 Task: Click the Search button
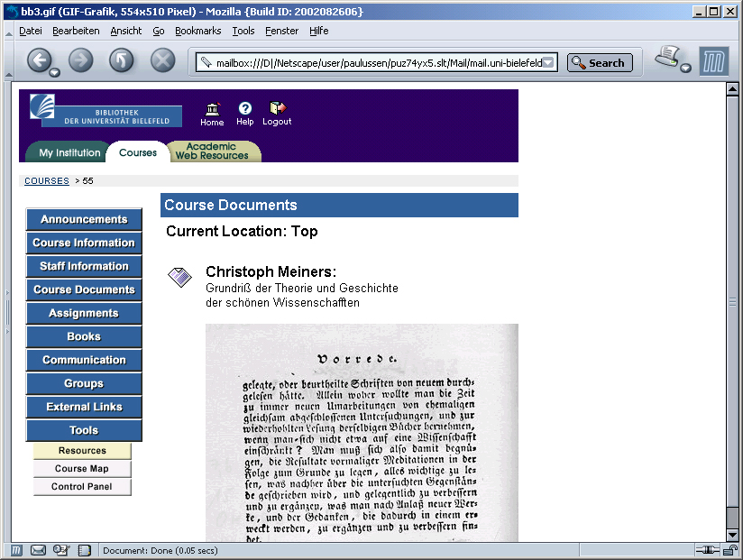pyautogui.click(x=600, y=63)
